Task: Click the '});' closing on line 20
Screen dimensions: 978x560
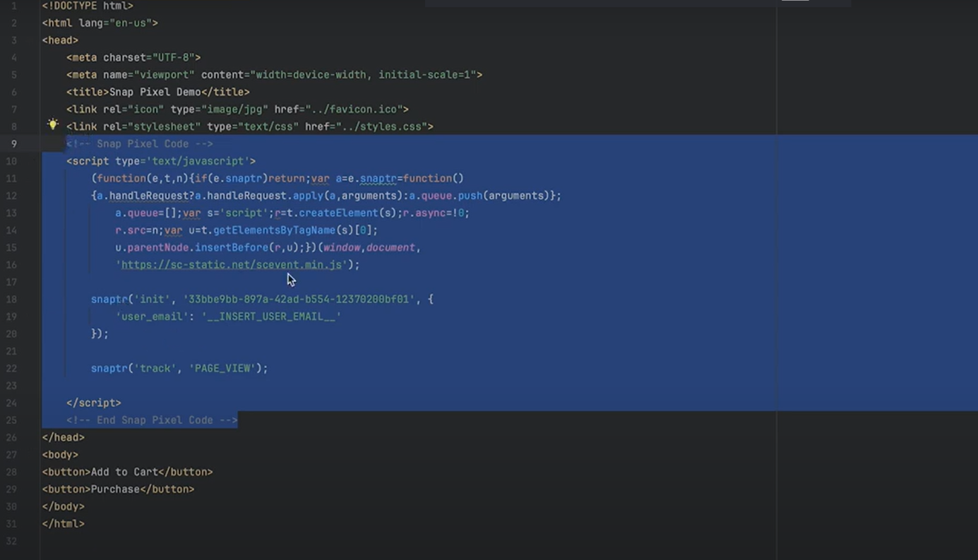Action: point(100,334)
